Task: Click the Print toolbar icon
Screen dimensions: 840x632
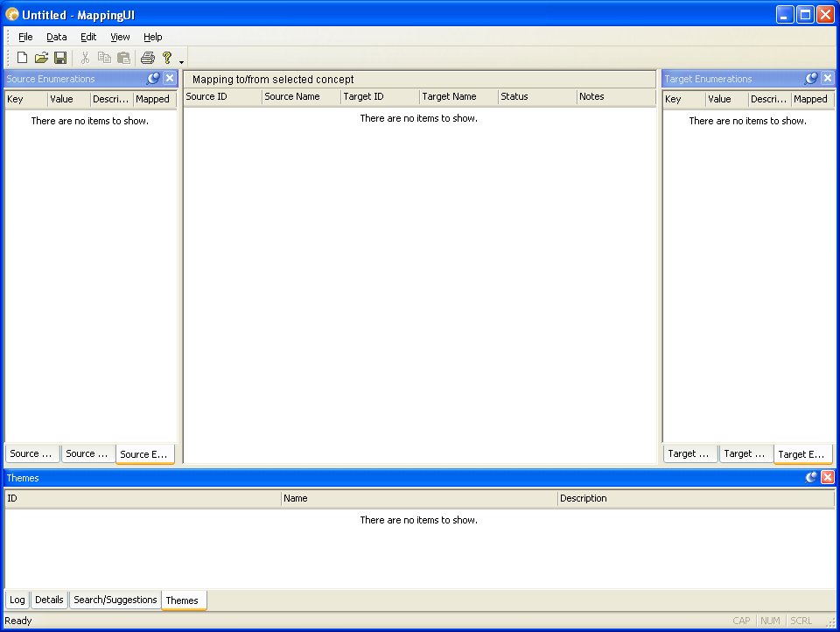Action: click(148, 58)
